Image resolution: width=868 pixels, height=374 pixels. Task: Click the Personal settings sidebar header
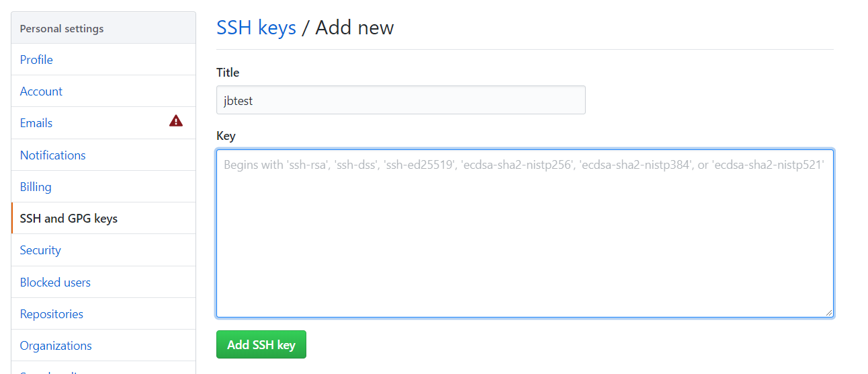pos(62,29)
